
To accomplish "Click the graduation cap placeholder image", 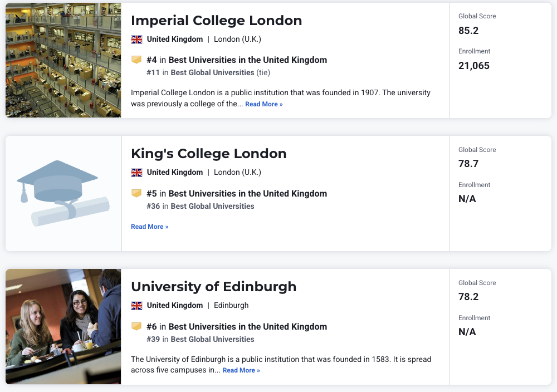I will (63, 193).
